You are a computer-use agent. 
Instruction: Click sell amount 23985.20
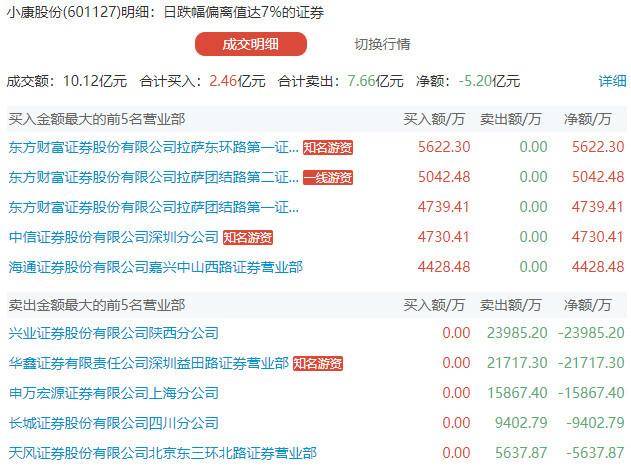coord(517,333)
